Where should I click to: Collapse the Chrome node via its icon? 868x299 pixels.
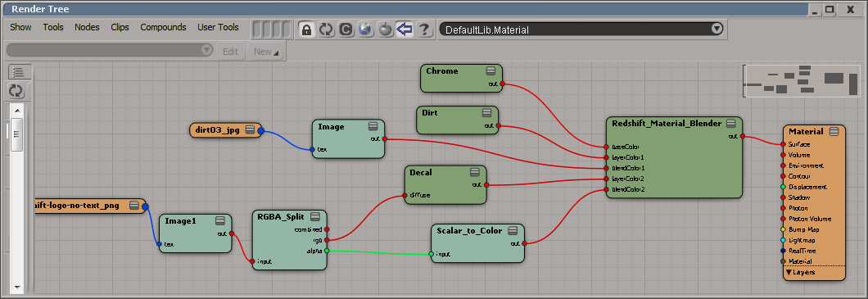(491, 71)
